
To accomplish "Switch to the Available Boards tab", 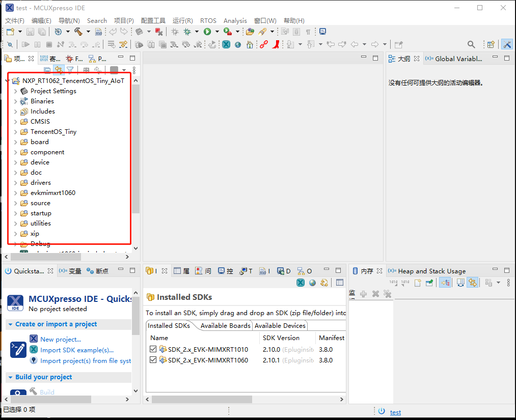I will (226, 326).
